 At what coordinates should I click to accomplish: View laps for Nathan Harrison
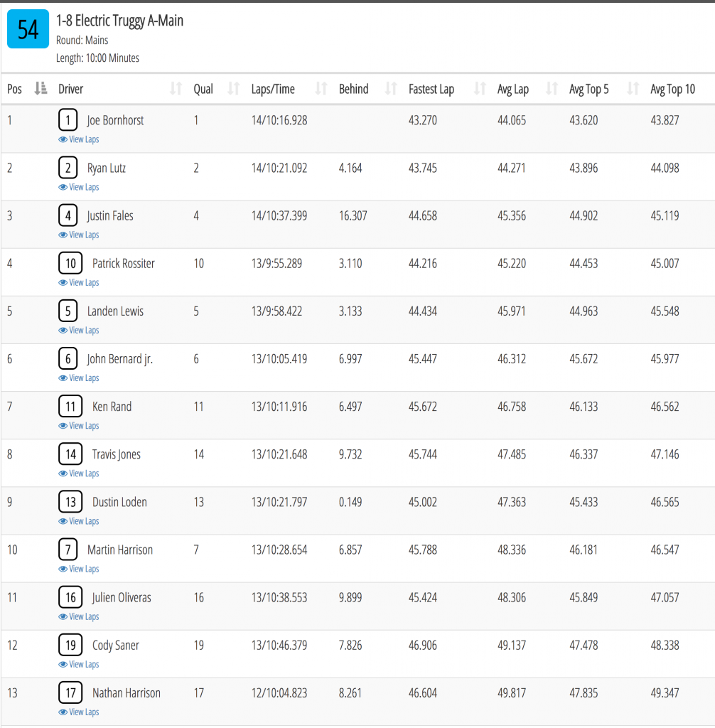[x=78, y=712]
